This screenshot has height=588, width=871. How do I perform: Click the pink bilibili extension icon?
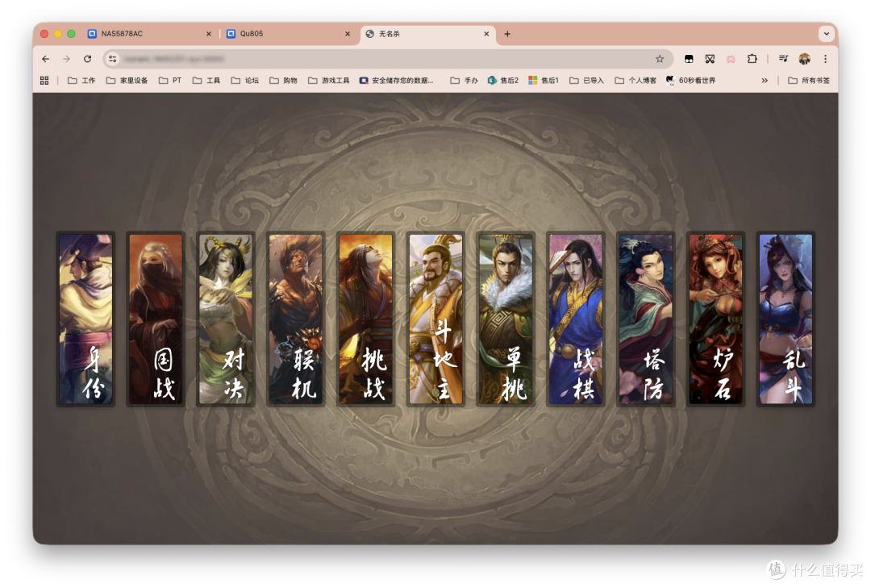point(731,59)
